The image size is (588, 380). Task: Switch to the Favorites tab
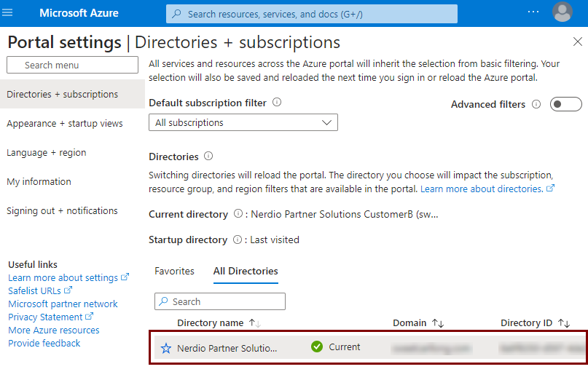tap(174, 271)
